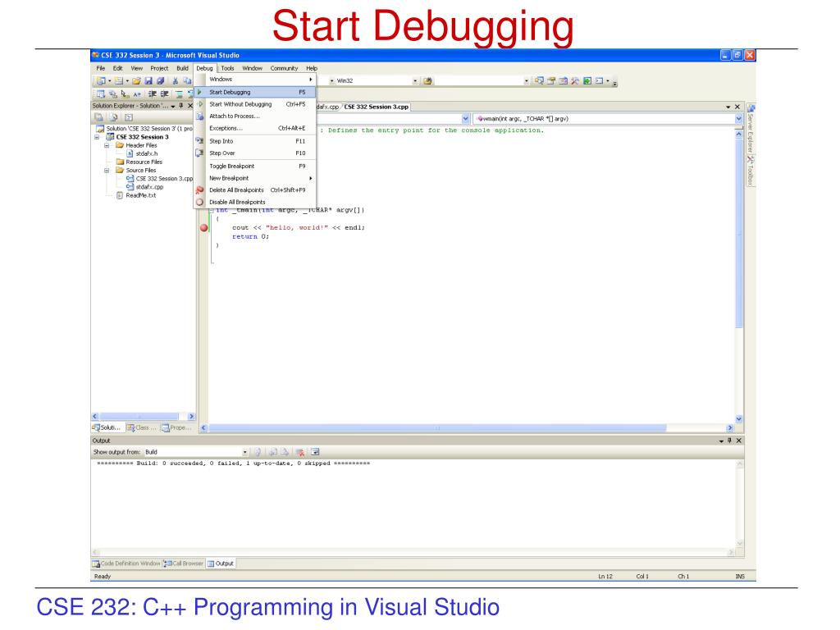This screenshot has width=840, height=630.
Task: Expand the New Breakpoint submenu
Action: (255, 178)
